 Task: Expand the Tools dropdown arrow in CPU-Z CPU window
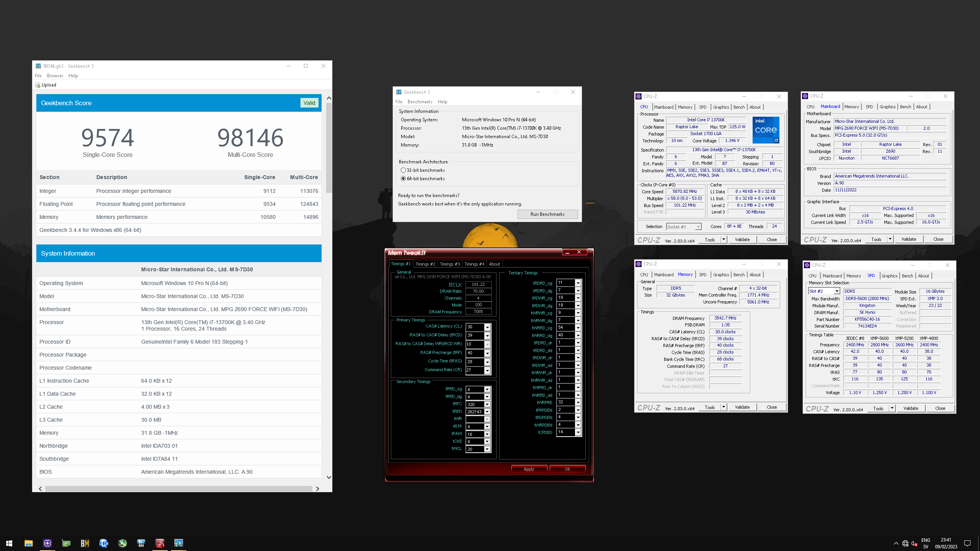[724, 240]
